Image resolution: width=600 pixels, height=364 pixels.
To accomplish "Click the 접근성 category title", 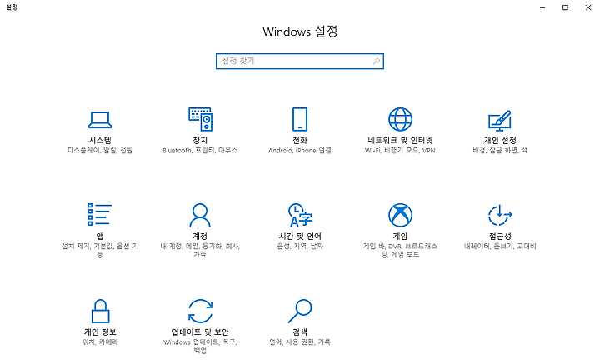I will [500, 236].
